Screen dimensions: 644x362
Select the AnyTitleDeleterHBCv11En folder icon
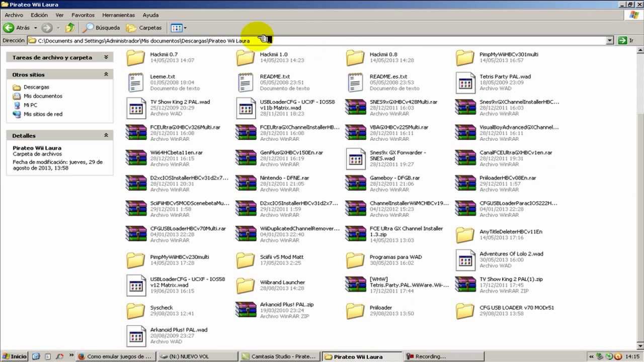point(465,234)
